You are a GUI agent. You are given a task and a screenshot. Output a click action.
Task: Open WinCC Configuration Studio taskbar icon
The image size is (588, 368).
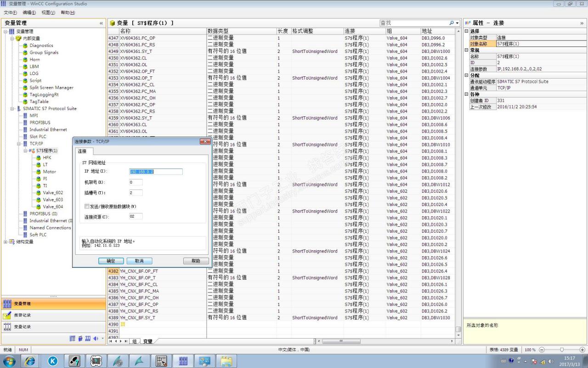point(182,361)
